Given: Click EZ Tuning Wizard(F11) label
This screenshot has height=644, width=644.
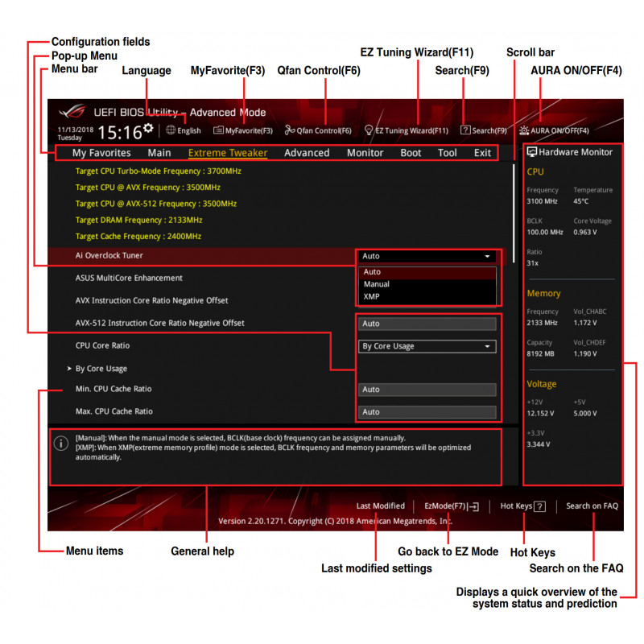Looking at the screenshot, I should pos(412,130).
